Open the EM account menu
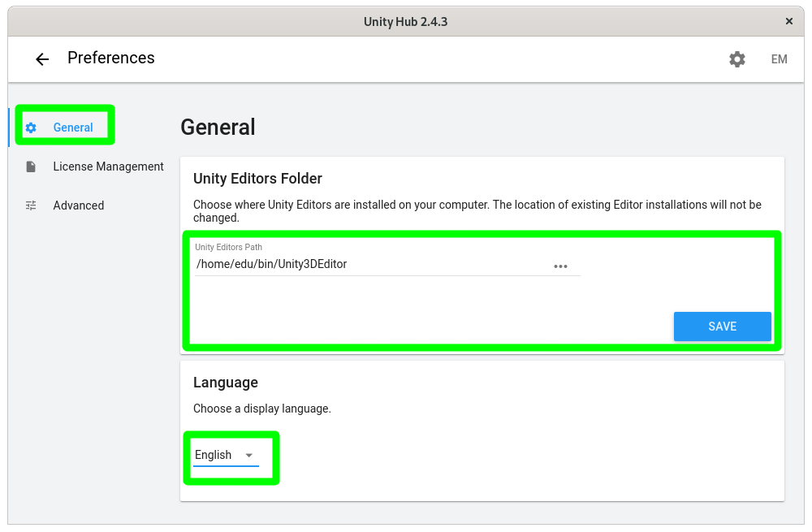The width and height of the screenshot is (812, 532). (779, 59)
